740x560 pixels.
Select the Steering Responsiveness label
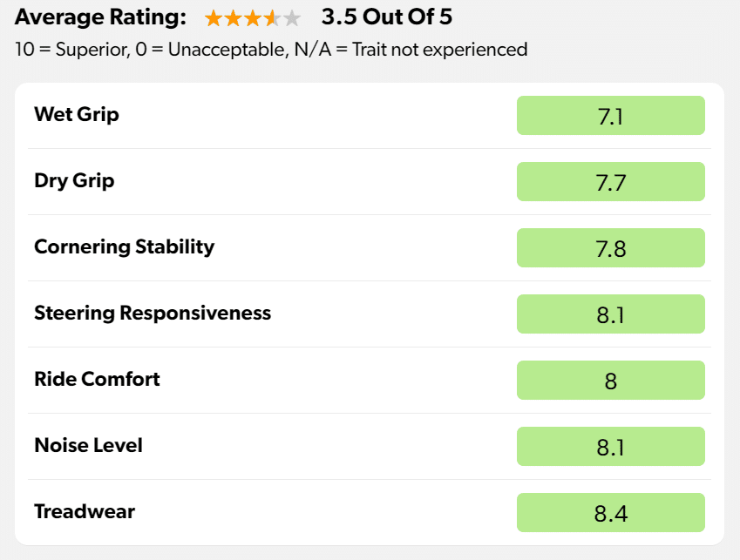click(153, 313)
